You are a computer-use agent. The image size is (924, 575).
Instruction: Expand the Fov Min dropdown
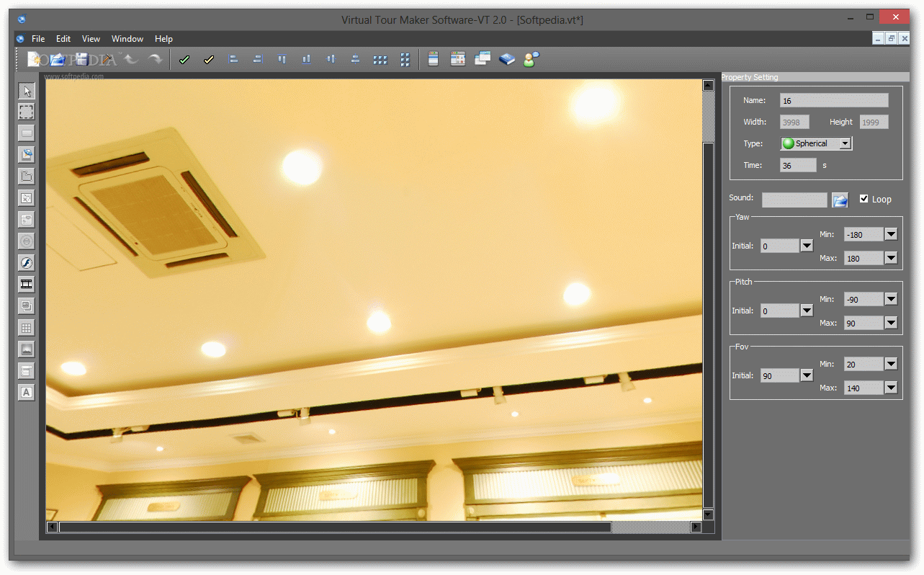point(891,364)
